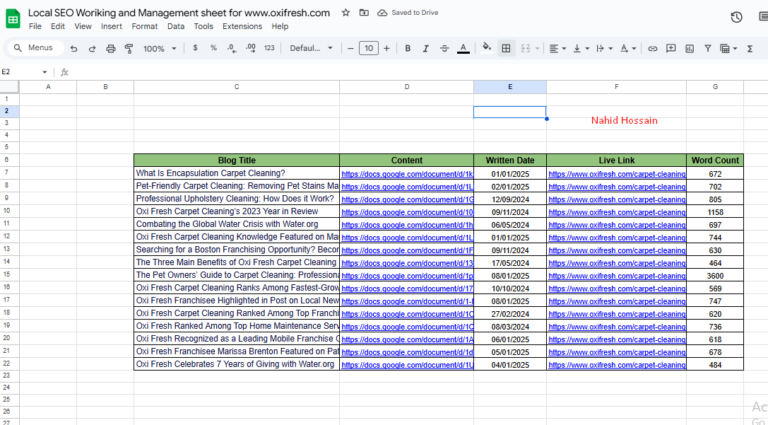
Task: Open the Tools menu
Action: pyautogui.click(x=203, y=26)
